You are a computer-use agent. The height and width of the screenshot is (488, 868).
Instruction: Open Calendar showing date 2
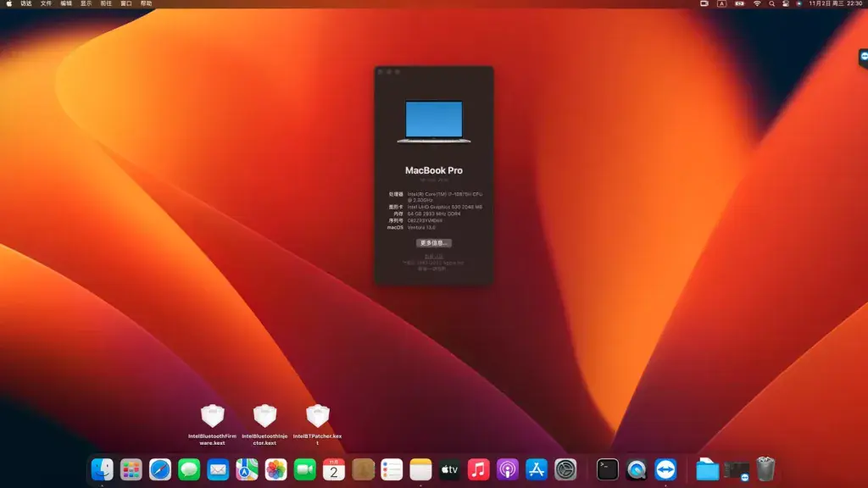click(334, 469)
